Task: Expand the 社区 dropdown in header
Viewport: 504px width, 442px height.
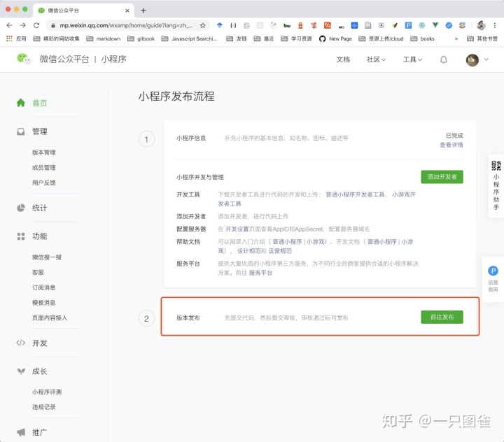Action: 376,59
